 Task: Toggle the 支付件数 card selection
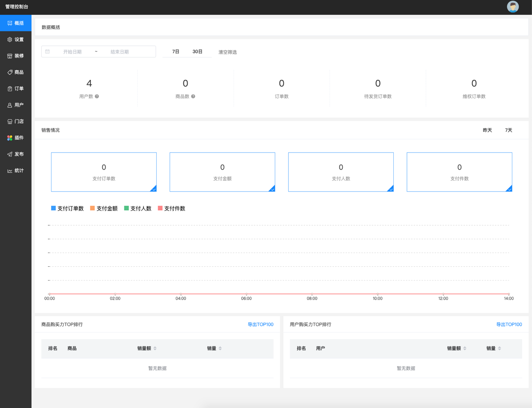click(459, 172)
